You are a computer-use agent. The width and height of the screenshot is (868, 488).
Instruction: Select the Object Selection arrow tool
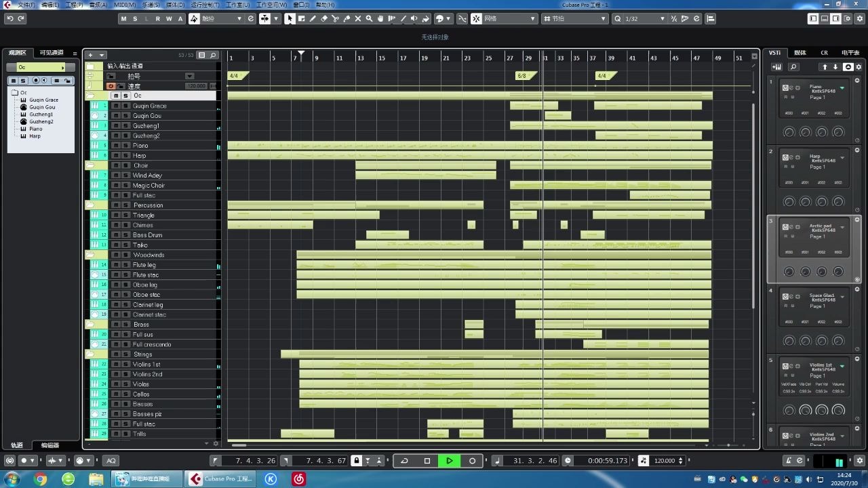tap(290, 18)
